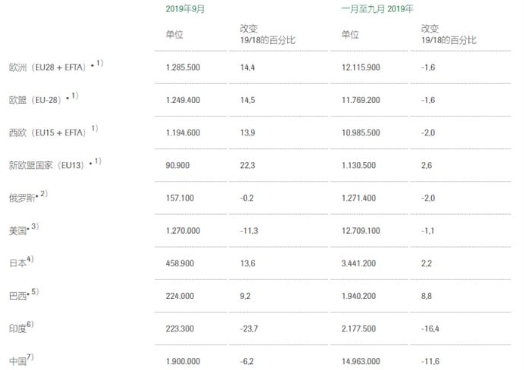Click the 14.963.000 cell for 中国
This screenshot has width=524, height=370.
(x=361, y=361)
